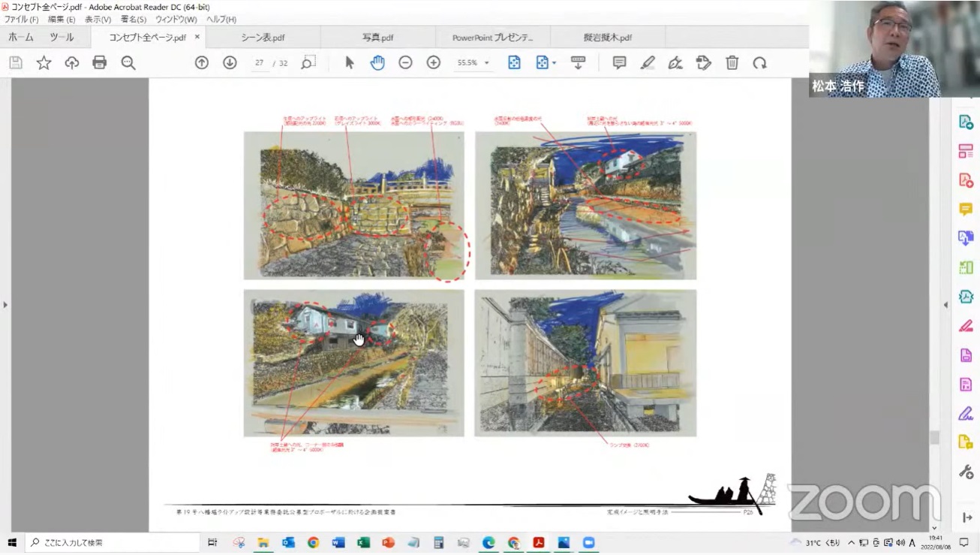Open the 編集(E) menu
The height and width of the screenshot is (555, 980).
tap(61, 20)
